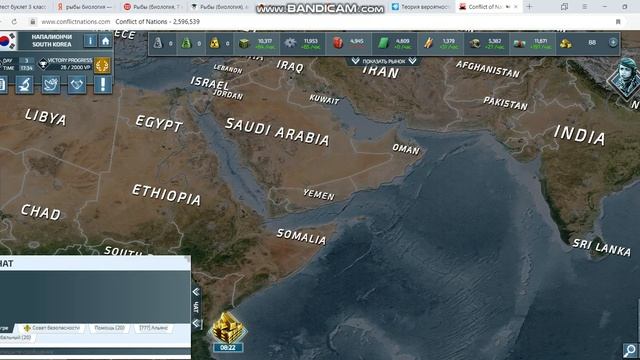Select Somalia label on map

click(301, 237)
